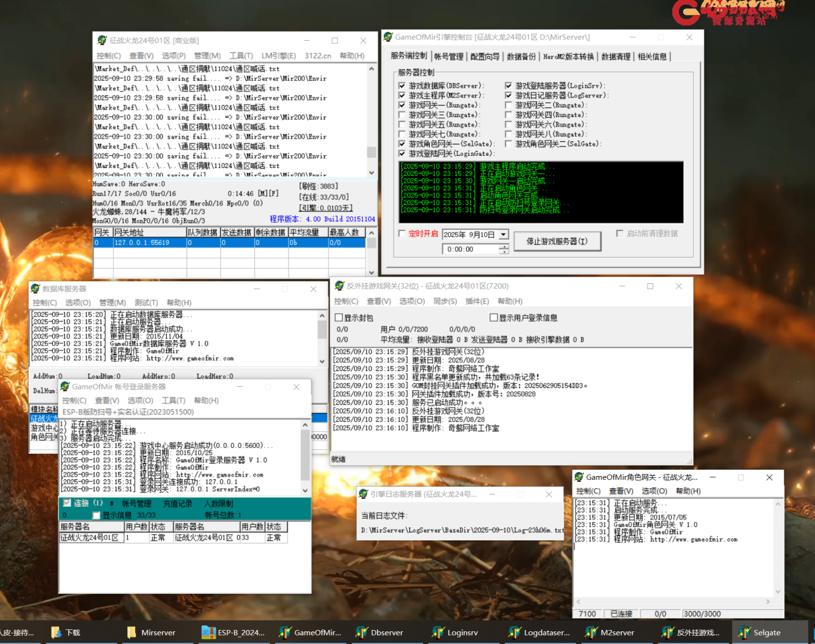
Task: Uncheck 游戏数据库(DBServer) checkbox
Action: pyautogui.click(x=402, y=86)
